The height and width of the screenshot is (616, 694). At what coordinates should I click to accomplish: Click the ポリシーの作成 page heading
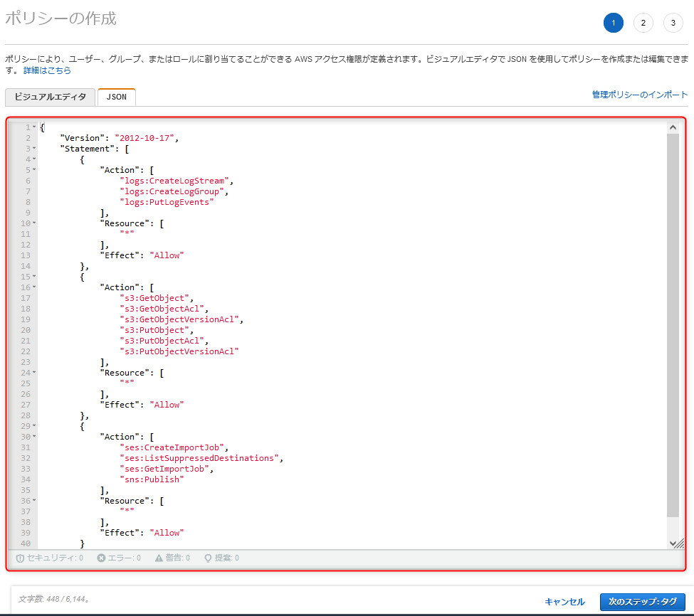point(61,18)
